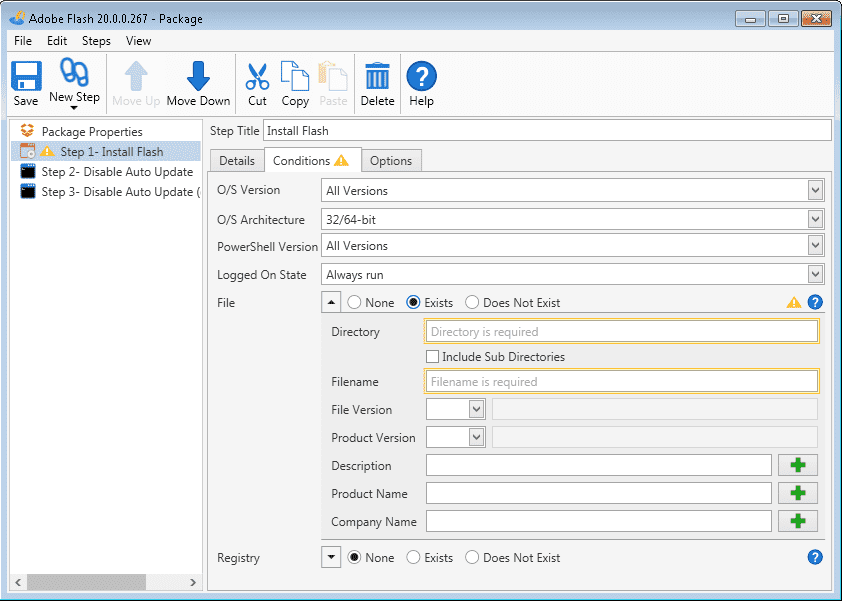
Task: Select Does Not Exist for Registry condition
Action: pyautogui.click(x=472, y=557)
